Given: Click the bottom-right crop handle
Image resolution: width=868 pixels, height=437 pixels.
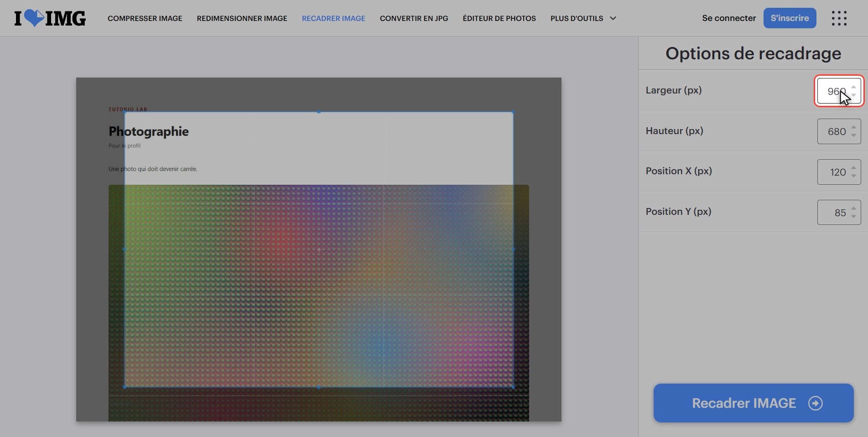Looking at the screenshot, I should (513, 387).
